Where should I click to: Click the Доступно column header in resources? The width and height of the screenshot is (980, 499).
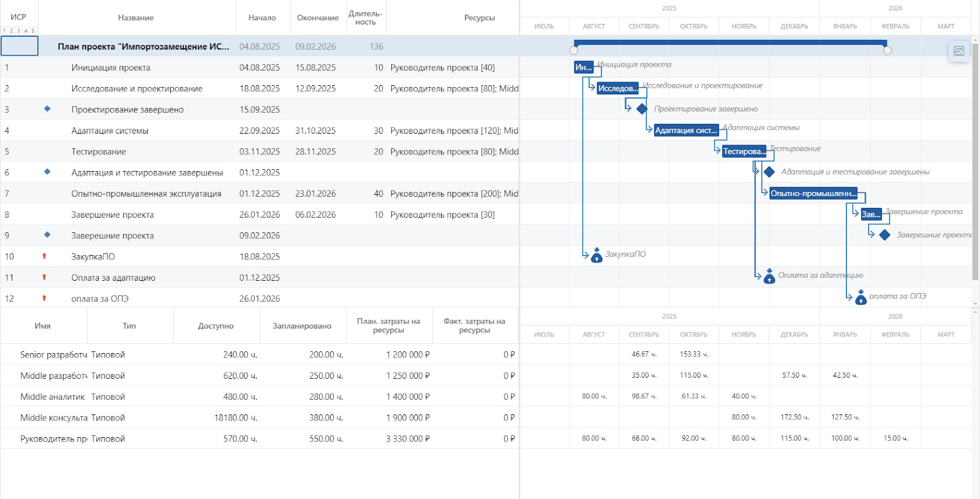[x=216, y=326]
